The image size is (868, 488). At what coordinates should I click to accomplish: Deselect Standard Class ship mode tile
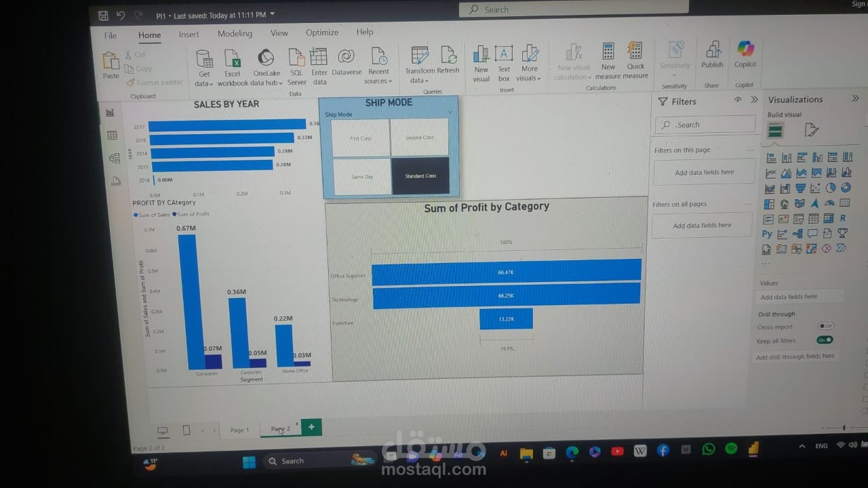[420, 176]
